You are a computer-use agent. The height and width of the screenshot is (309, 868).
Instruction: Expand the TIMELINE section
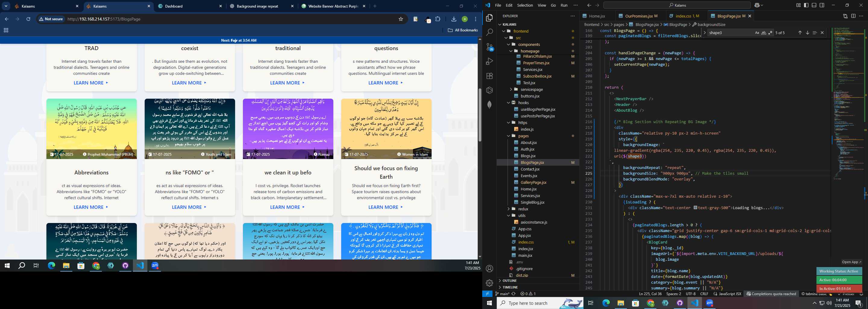[x=510, y=287]
